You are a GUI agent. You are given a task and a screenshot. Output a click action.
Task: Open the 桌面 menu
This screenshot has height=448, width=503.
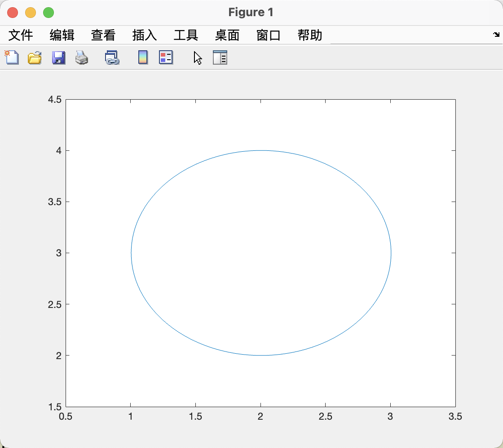[x=227, y=35]
